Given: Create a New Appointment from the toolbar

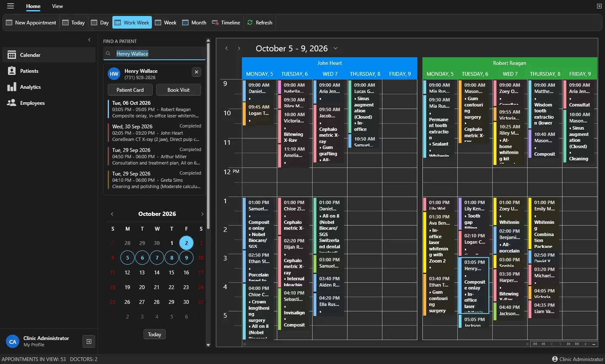Looking at the screenshot, I should (x=31, y=23).
